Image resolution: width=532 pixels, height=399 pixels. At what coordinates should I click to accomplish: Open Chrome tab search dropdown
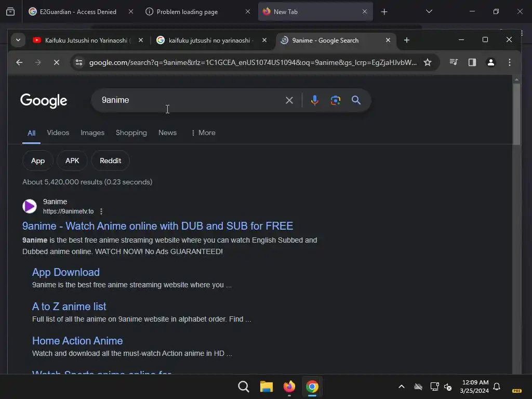click(x=18, y=41)
